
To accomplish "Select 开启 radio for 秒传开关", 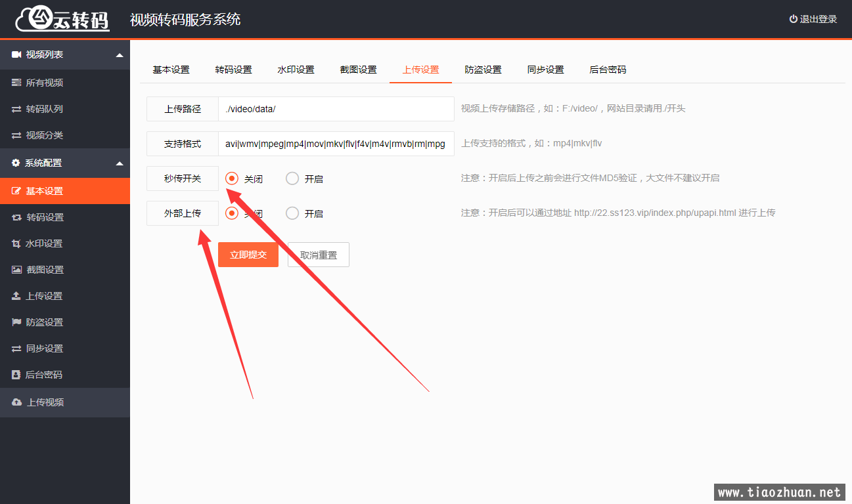I will (x=292, y=178).
